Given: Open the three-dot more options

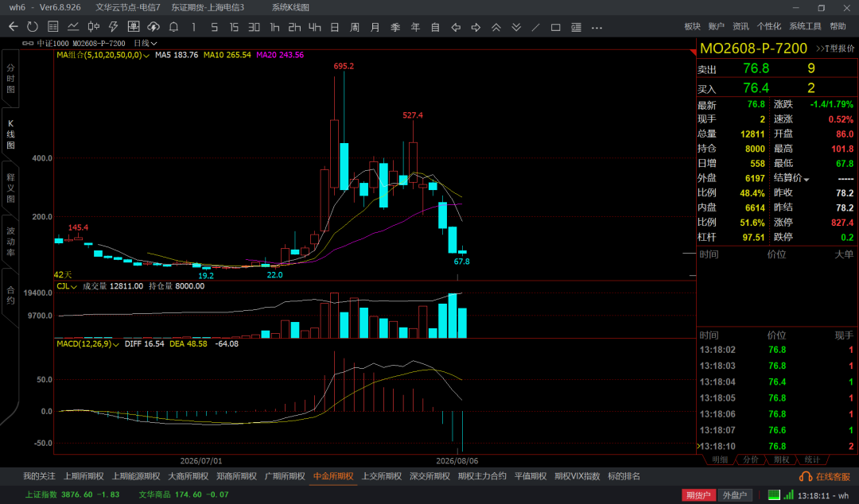Looking at the screenshot, I should pyautogui.click(x=597, y=27).
